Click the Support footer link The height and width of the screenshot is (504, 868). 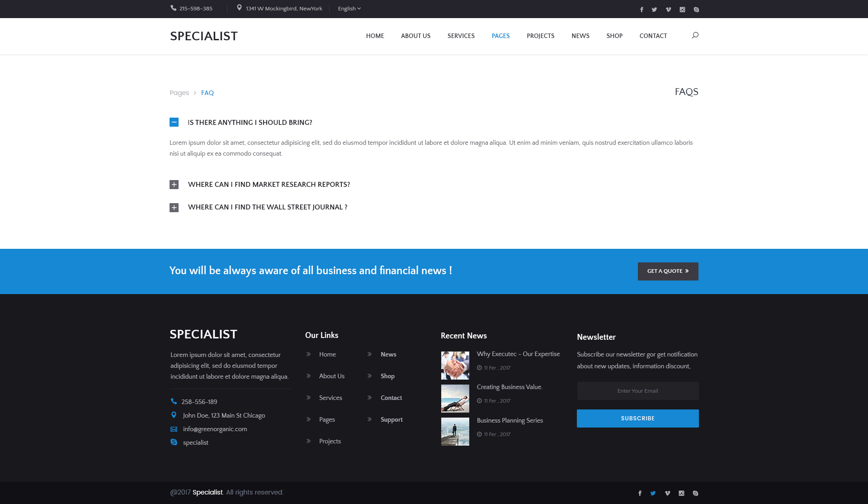(392, 419)
